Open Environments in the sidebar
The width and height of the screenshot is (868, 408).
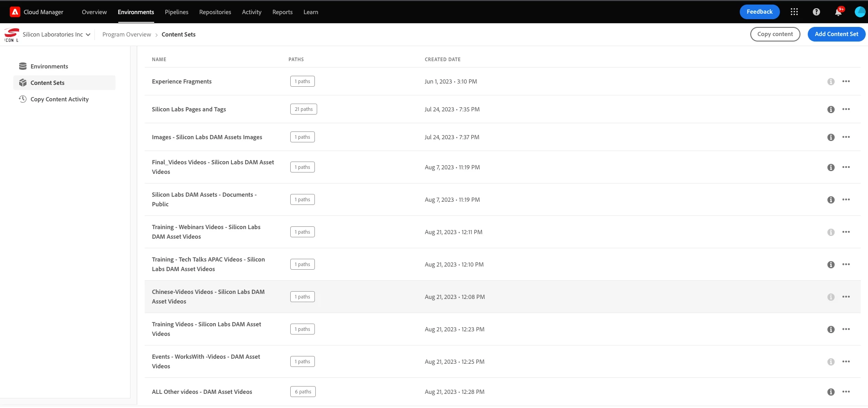point(64,66)
